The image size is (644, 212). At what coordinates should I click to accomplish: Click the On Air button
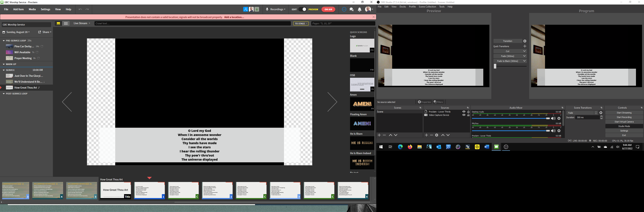click(328, 9)
